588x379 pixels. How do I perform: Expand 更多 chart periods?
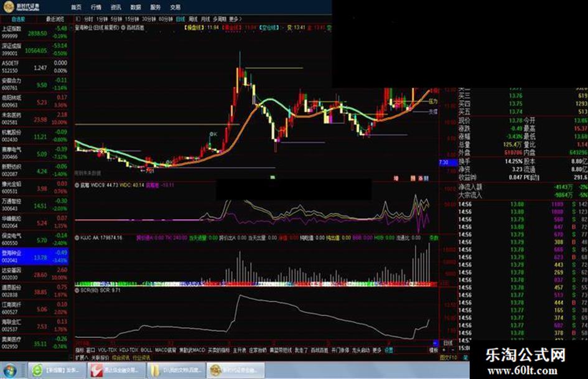[x=235, y=19]
